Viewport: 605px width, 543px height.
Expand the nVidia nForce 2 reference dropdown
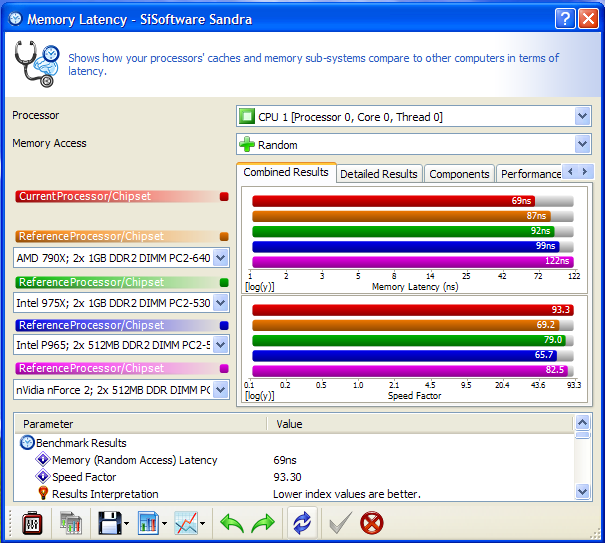(221, 389)
